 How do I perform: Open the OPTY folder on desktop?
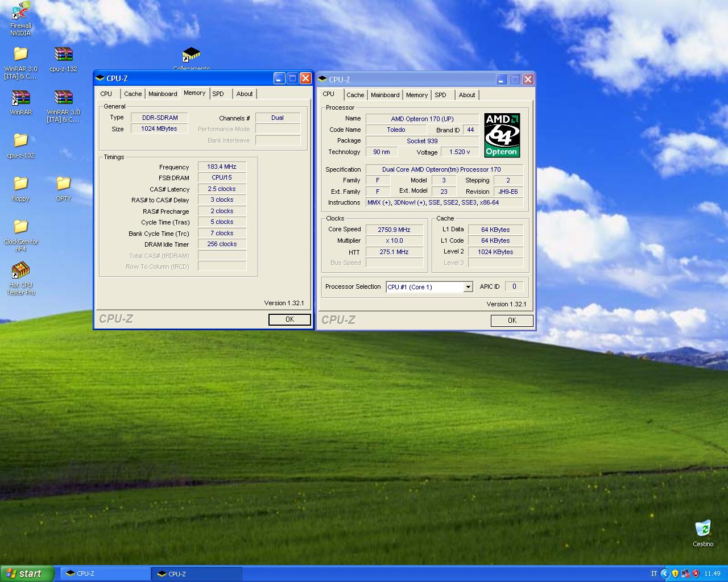63,184
